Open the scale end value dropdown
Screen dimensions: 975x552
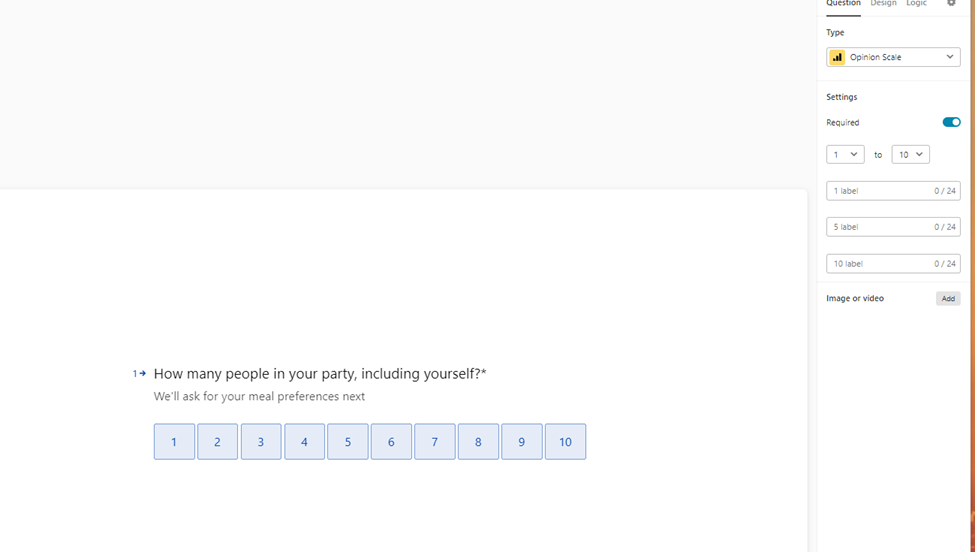(x=910, y=155)
